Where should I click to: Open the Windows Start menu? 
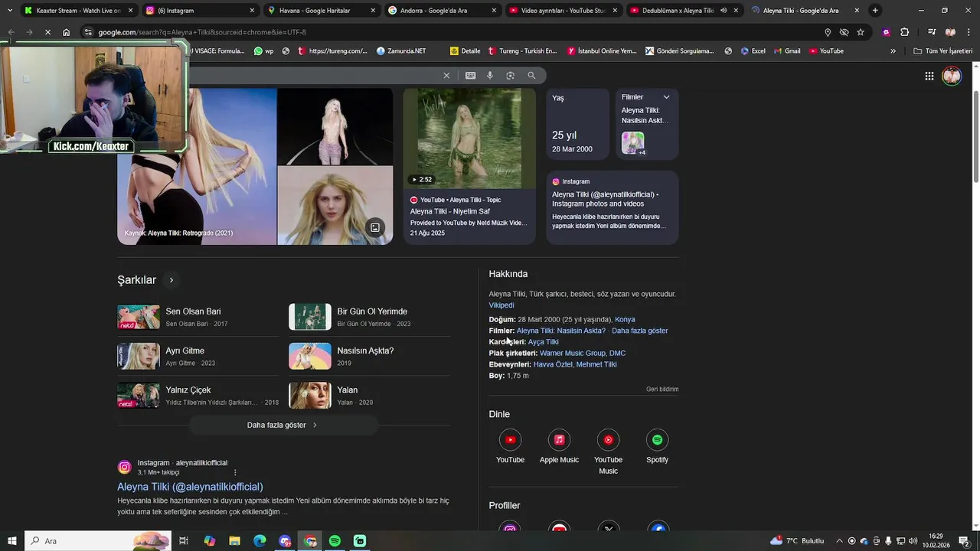click(12, 541)
